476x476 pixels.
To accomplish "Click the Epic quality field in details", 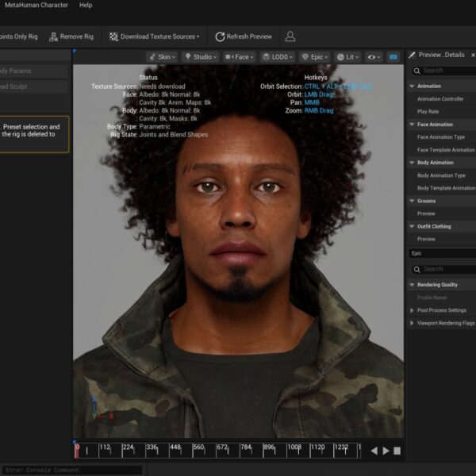I will tap(443, 254).
